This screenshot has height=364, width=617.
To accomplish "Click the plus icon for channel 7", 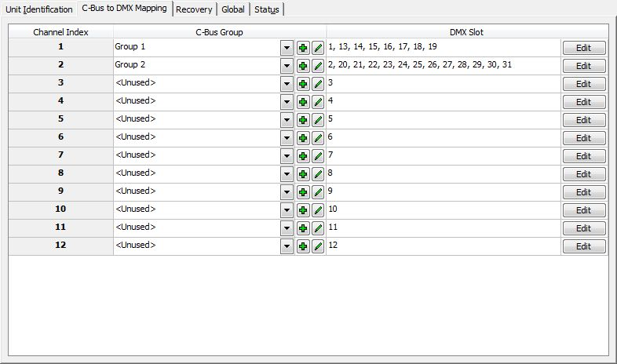I will [x=303, y=156].
